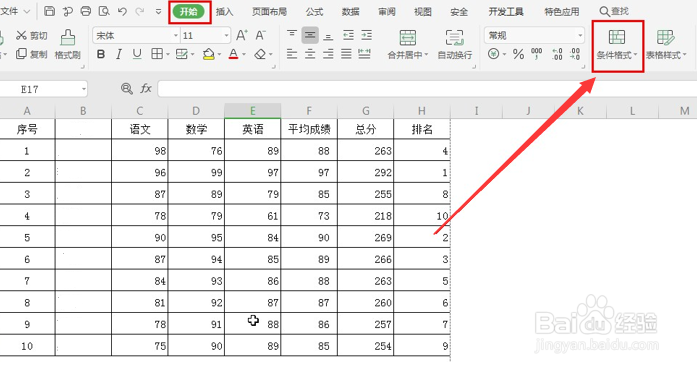Open the 特色应用 tab
The image size is (697, 369).
tap(562, 12)
